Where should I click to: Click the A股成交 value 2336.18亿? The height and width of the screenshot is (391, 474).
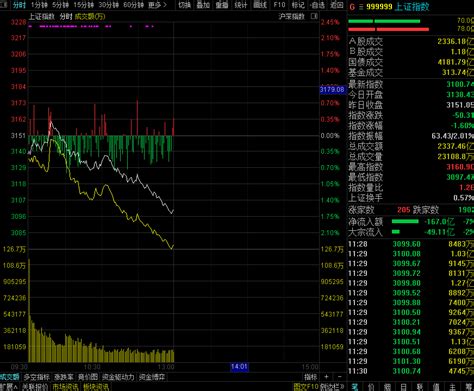tap(455, 42)
